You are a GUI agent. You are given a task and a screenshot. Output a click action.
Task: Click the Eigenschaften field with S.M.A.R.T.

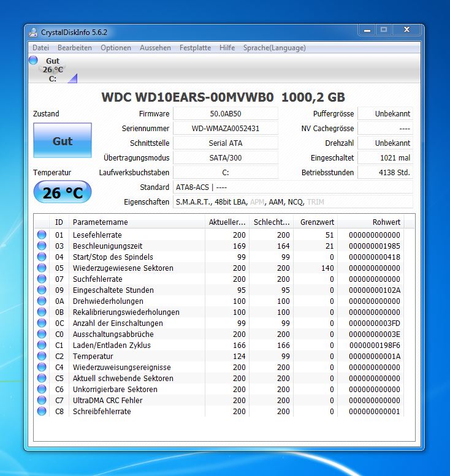[x=293, y=202]
